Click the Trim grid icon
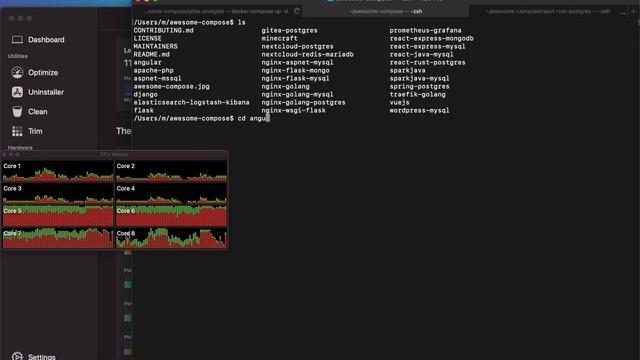640x360 pixels. [x=17, y=131]
